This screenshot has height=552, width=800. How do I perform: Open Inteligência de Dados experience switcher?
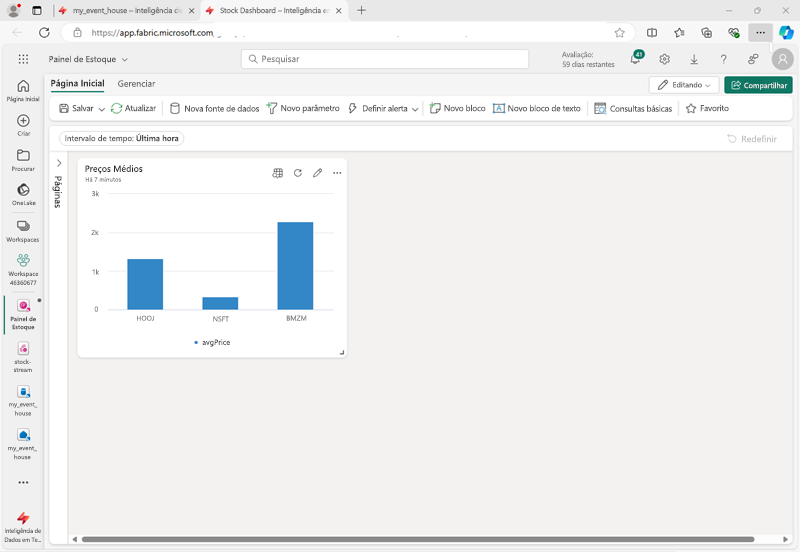pyautogui.click(x=23, y=528)
